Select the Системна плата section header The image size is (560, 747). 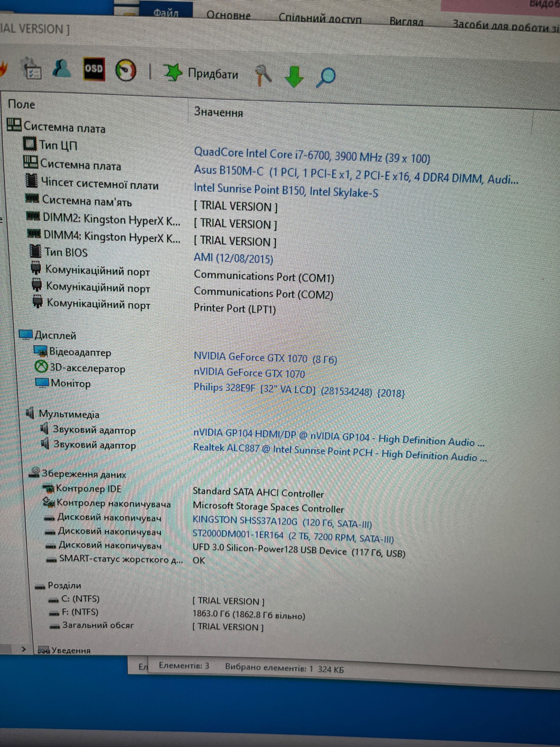[x=56, y=127]
